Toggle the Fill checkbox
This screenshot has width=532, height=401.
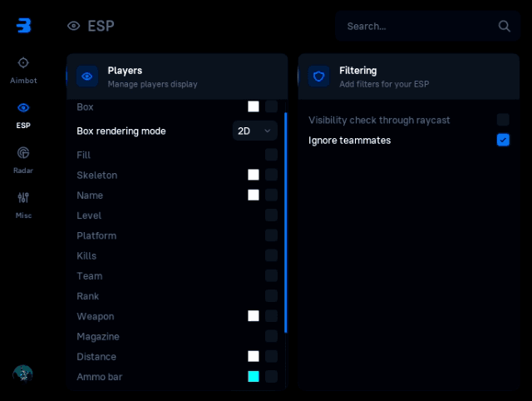272,155
